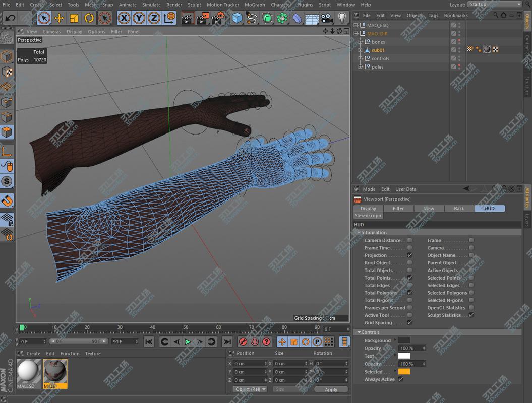Open the Simulate menu
532x403 pixels.
[151, 5]
